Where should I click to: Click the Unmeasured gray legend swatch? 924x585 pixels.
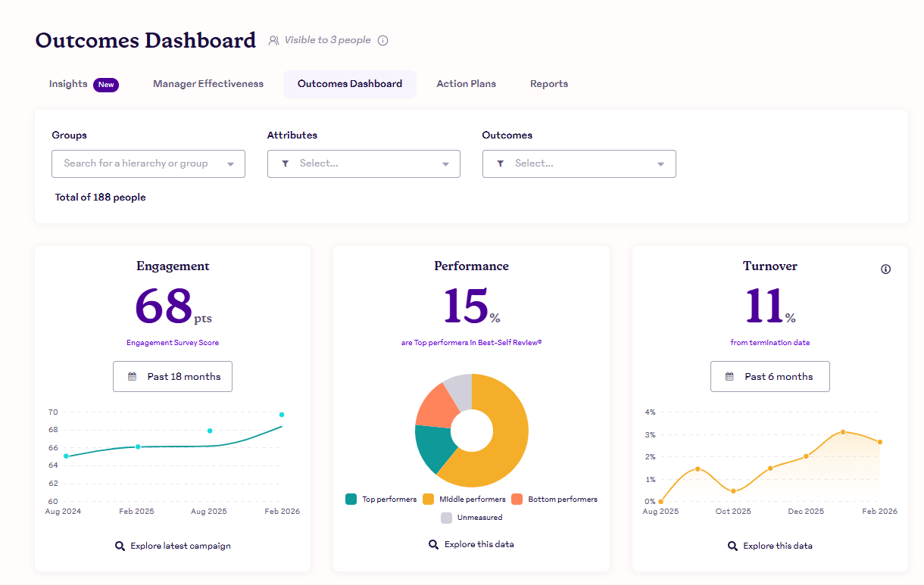click(x=447, y=518)
